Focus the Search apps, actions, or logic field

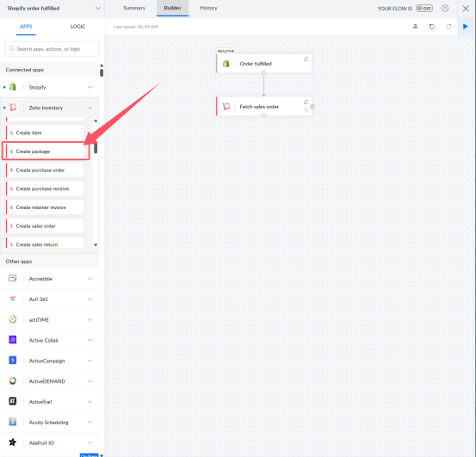point(52,49)
